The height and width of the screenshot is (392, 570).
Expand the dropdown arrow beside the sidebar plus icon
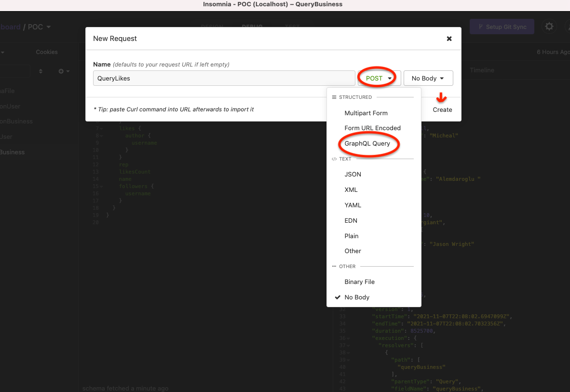68,71
